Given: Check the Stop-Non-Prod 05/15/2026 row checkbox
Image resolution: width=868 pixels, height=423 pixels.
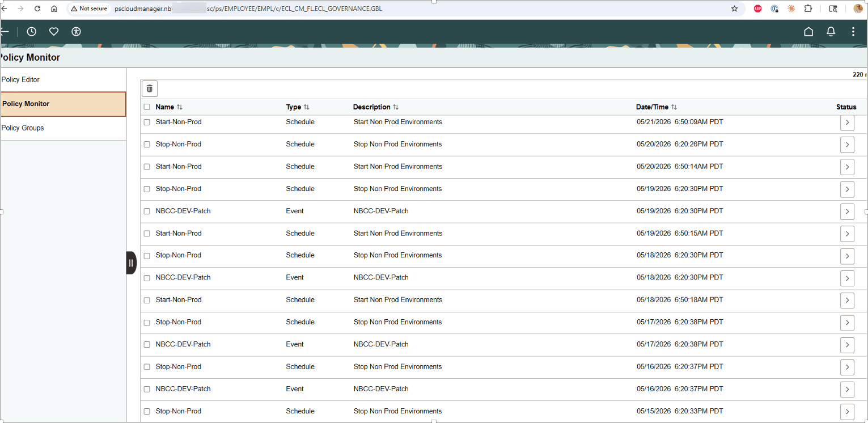Looking at the screenshot, I should click(x=147, y=412).
